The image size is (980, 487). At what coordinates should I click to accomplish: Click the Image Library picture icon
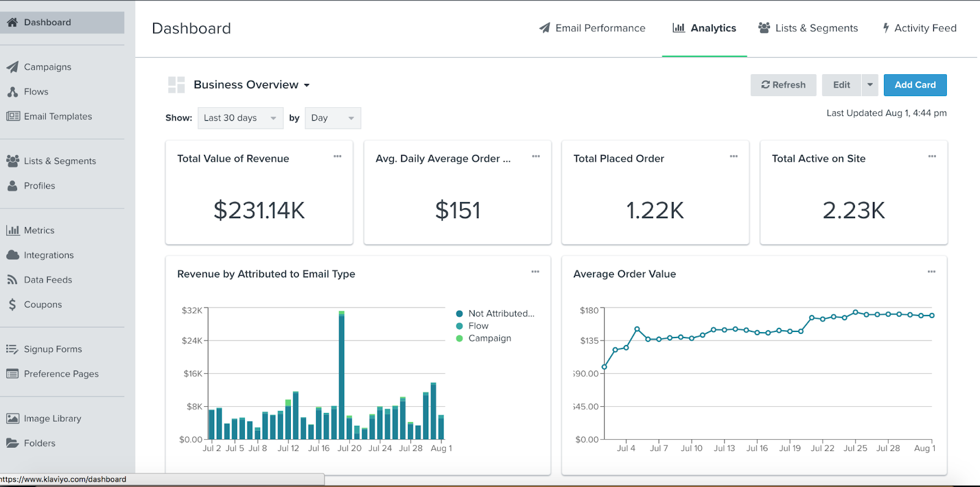point(12,418)
